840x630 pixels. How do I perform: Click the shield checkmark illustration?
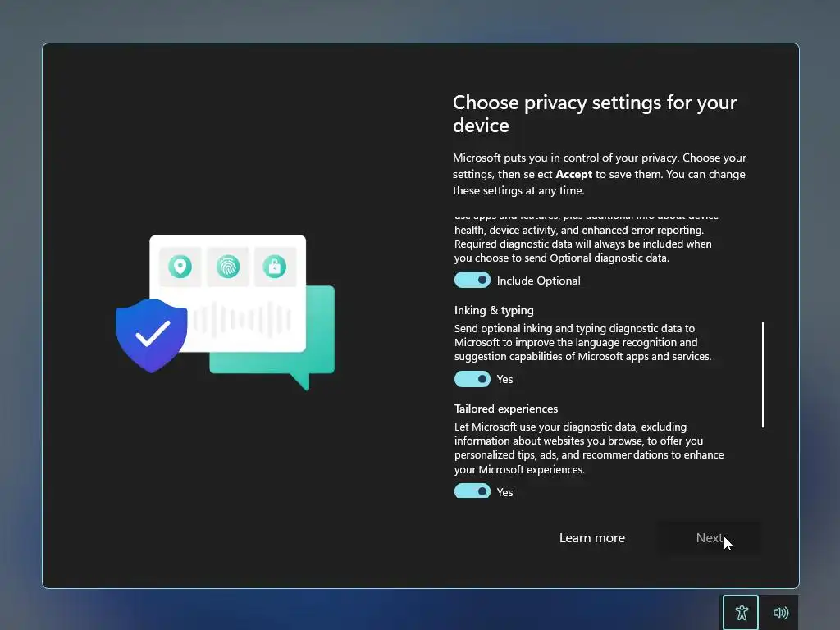[152, 336]
